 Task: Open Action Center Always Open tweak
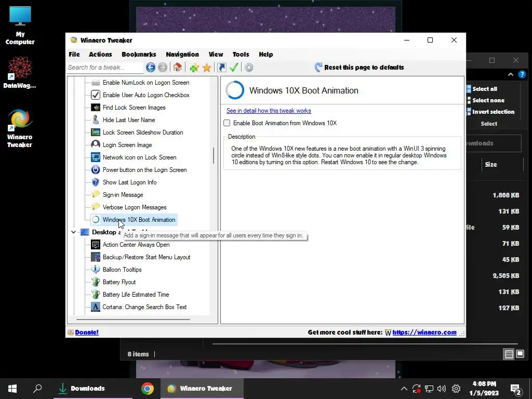136,245
